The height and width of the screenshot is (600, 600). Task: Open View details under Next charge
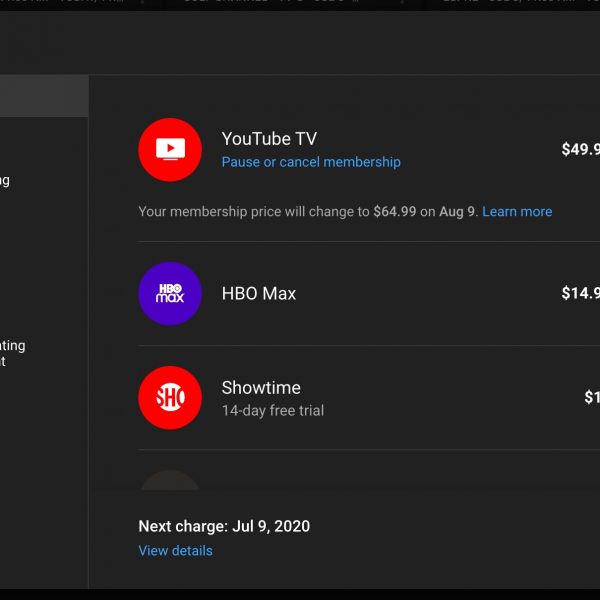[x=175, y=550]
